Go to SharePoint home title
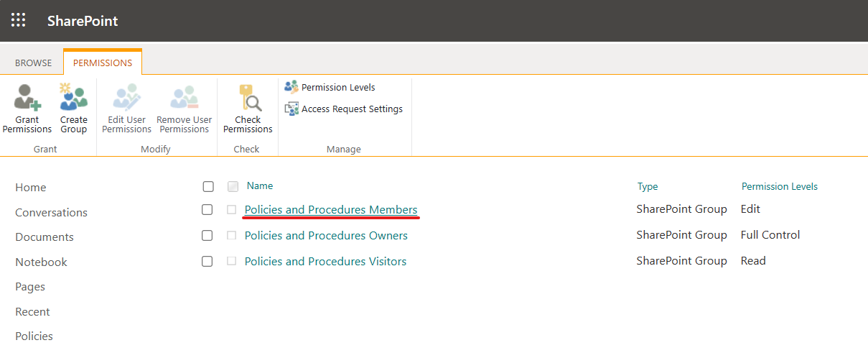The image size is (868, 353). pos(83,21)
